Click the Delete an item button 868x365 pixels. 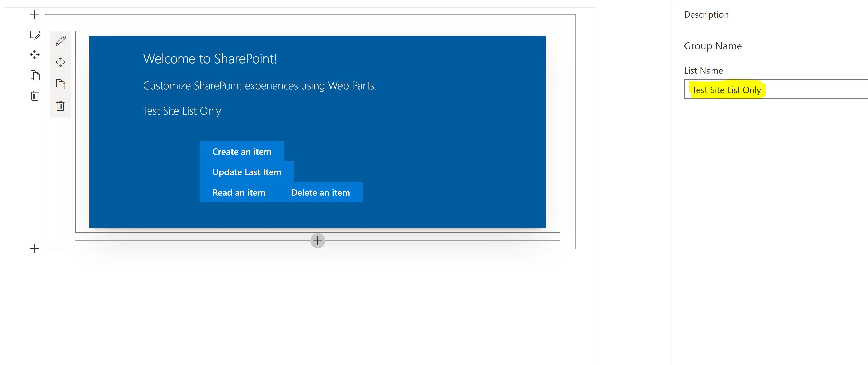tap(321, 192)
